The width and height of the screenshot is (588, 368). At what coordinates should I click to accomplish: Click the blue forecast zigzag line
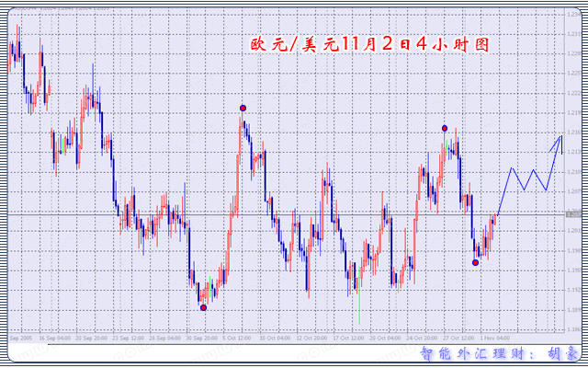[x=530, y=176]
